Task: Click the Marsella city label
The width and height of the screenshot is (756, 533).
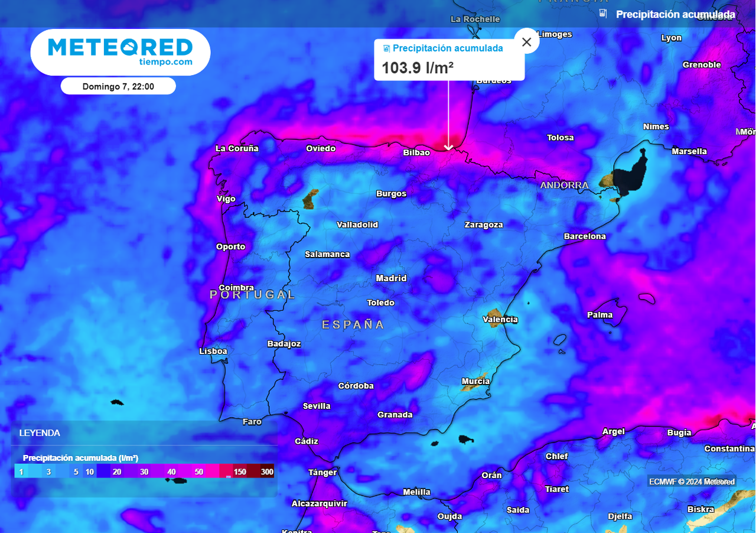Action: (x=689, y=151)
